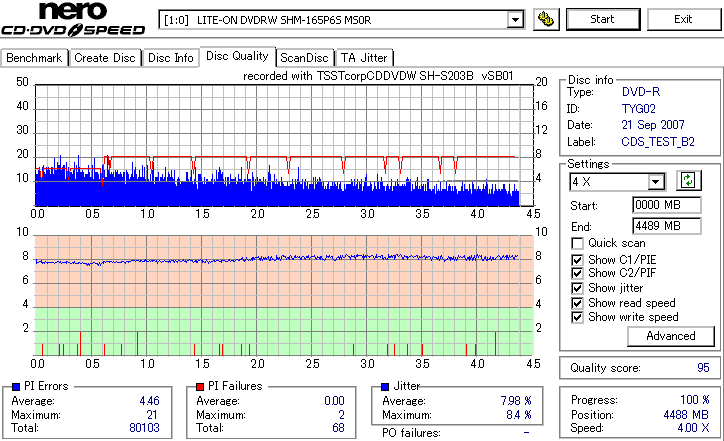The width and height of the screenshot is (724, 441).
Task: Click the PO failures label
Action: (x=411, y=433)
